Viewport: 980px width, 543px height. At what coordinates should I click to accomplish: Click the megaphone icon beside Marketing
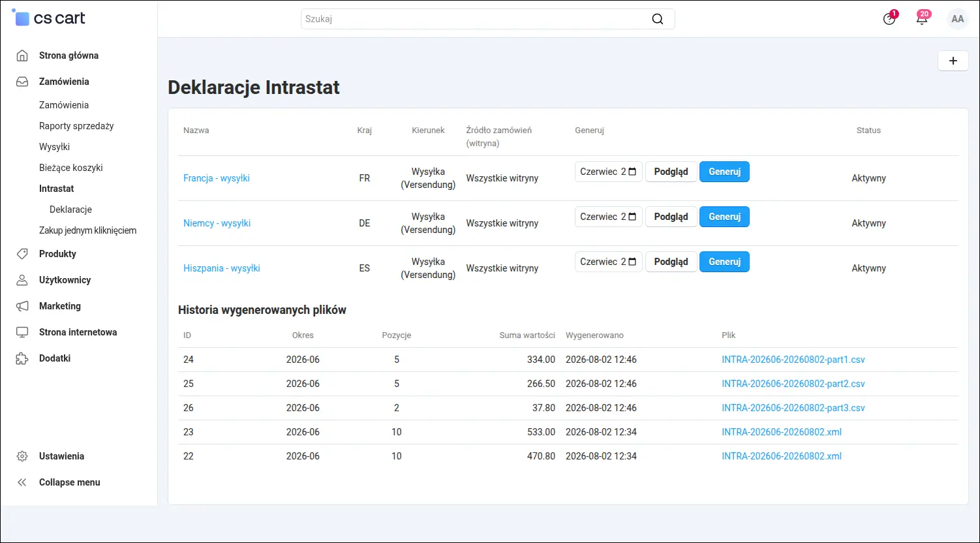(22, 306)
